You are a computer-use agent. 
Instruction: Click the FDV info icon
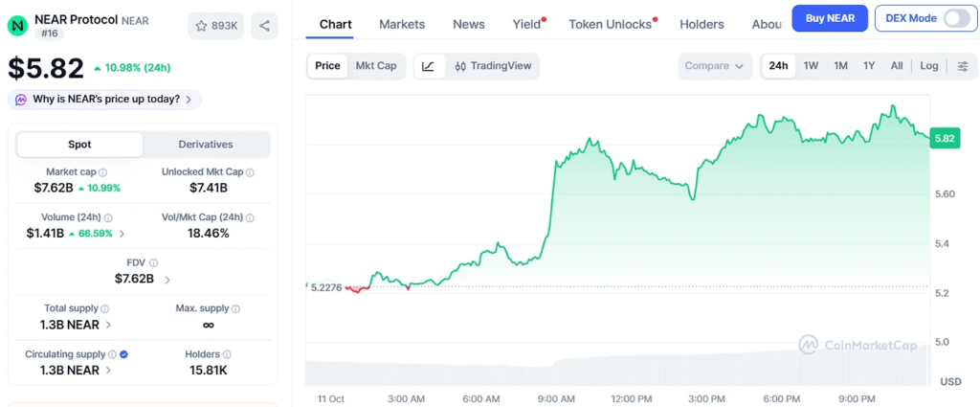tap(154, 263)
